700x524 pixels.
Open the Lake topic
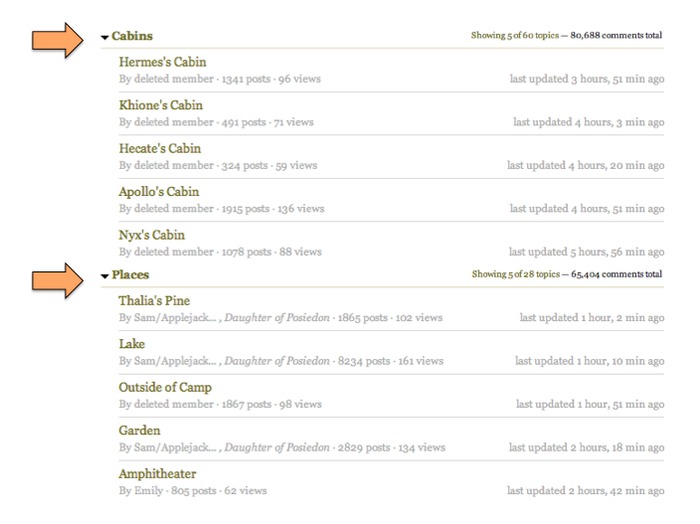click(x=132, y=344)
